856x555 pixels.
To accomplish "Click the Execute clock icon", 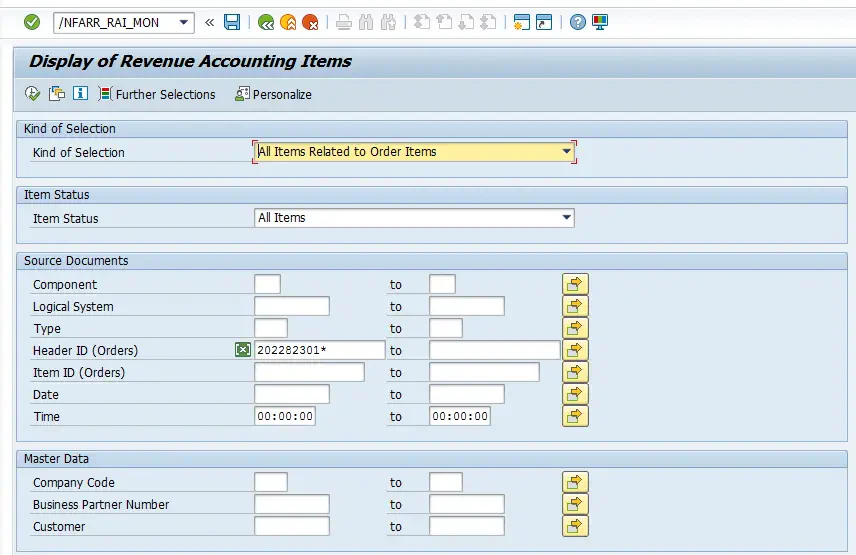I will point(32,94).
